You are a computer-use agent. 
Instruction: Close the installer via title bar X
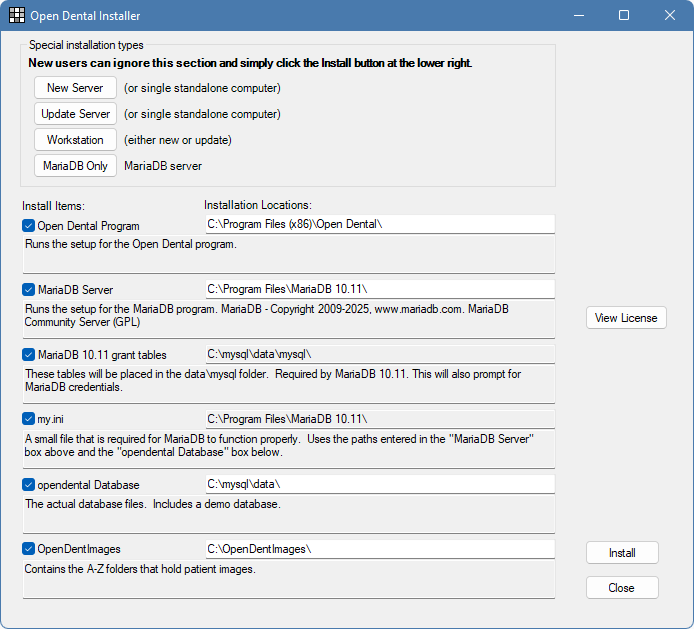point(670,15)
